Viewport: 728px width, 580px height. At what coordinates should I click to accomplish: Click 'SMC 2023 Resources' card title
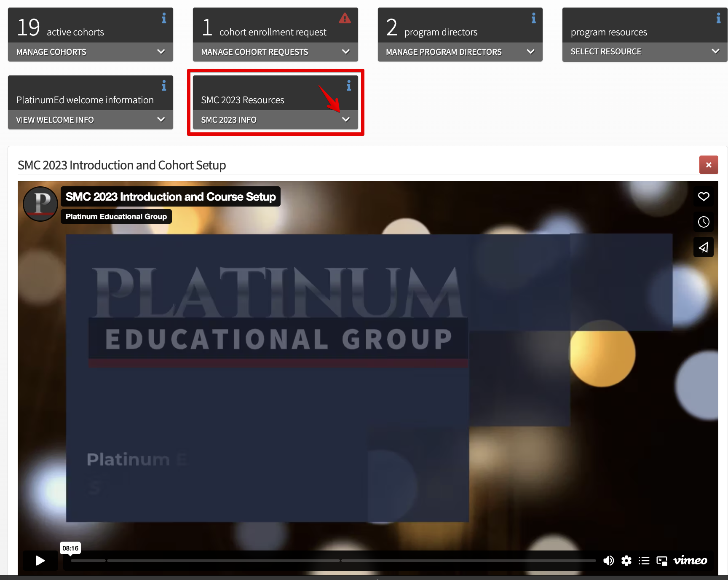coord(243,100)
